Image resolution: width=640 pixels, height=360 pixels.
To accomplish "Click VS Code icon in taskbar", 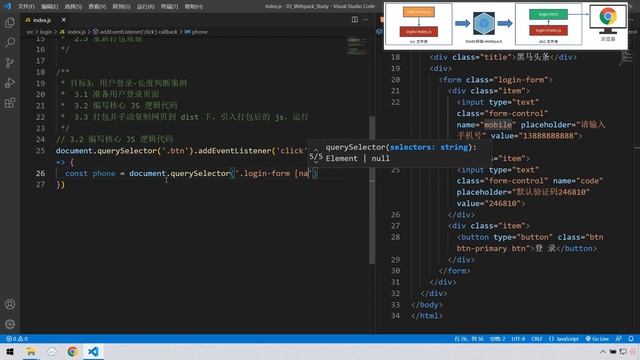I will click(x=93, y=351).
